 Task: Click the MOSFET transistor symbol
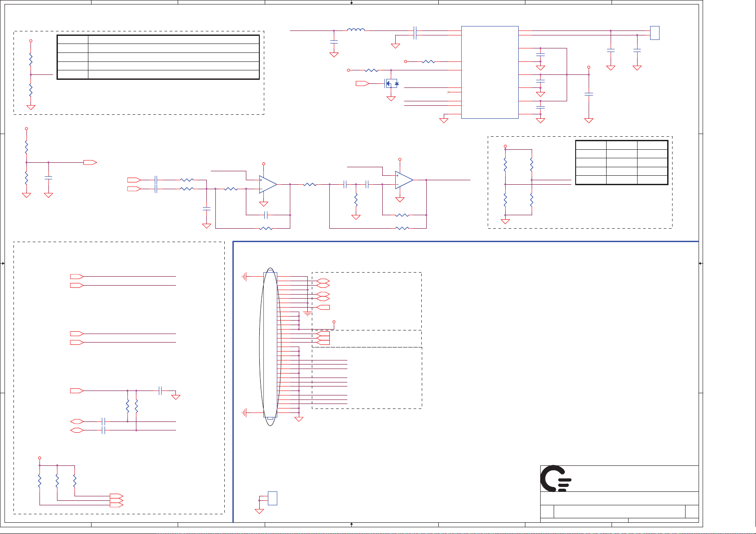click(392, 83)
